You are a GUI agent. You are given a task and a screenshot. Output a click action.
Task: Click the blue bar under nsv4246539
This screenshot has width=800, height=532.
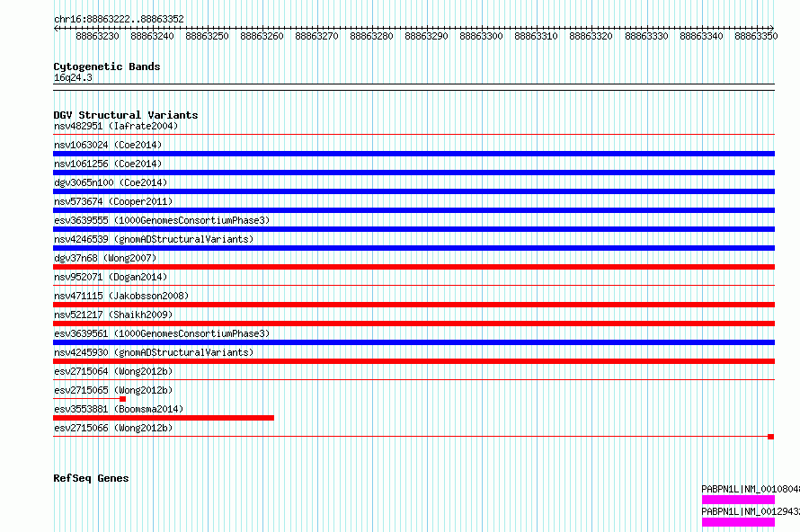pos(413,248)
